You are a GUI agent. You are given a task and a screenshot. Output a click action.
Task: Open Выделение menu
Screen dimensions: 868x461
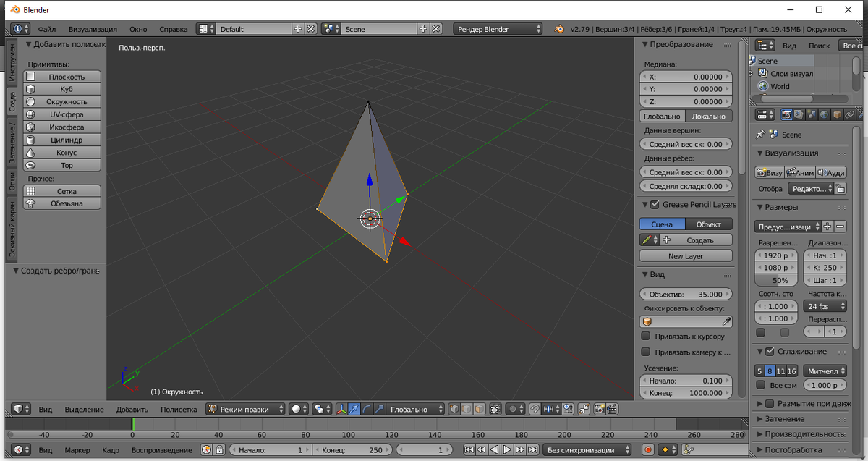pyautogui.click(x=84, y=409)
